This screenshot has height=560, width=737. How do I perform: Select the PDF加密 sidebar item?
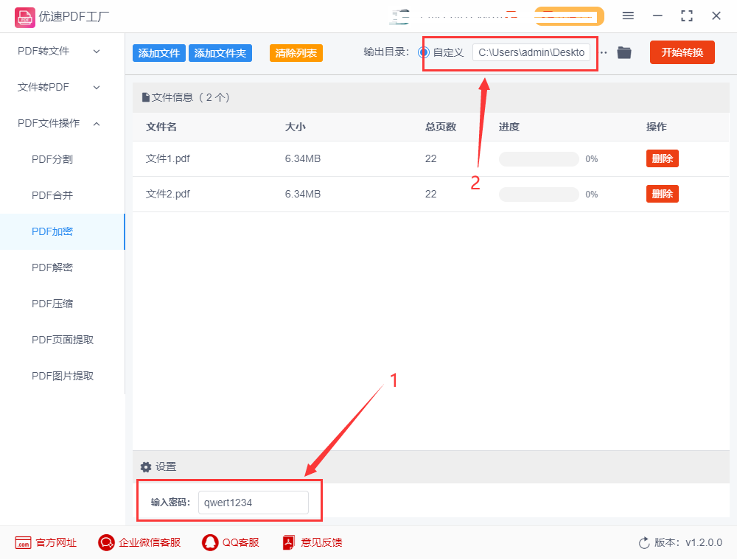63,231
